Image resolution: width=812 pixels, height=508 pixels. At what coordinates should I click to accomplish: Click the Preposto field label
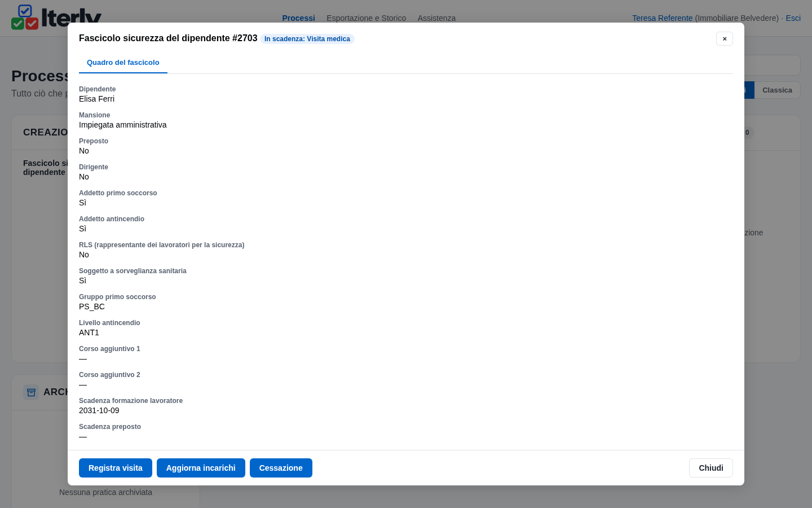(94, 141)
